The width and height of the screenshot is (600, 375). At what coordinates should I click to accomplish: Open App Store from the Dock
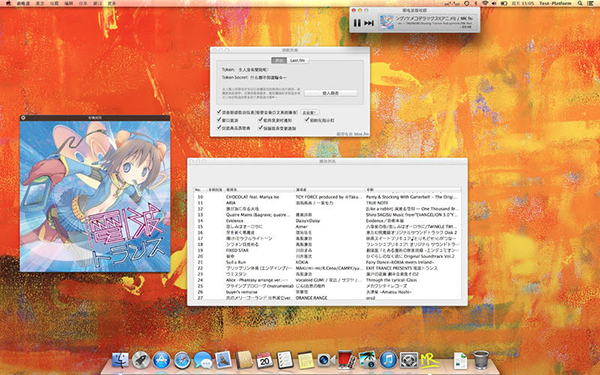coord(161,360)
